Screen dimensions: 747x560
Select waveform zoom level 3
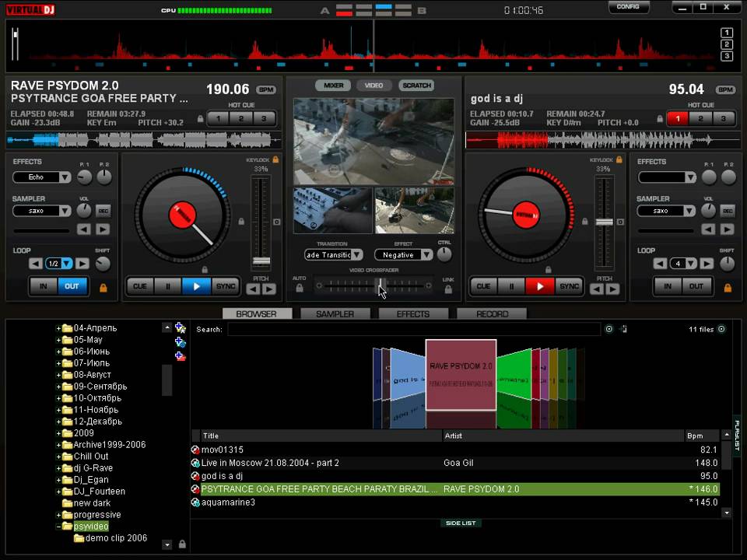click(x=727, y=56)
